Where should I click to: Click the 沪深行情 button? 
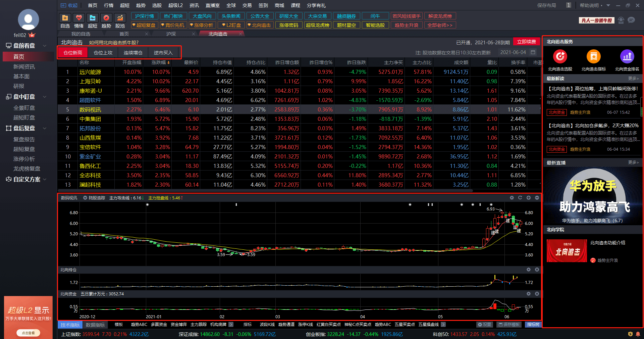pos(145,16)
